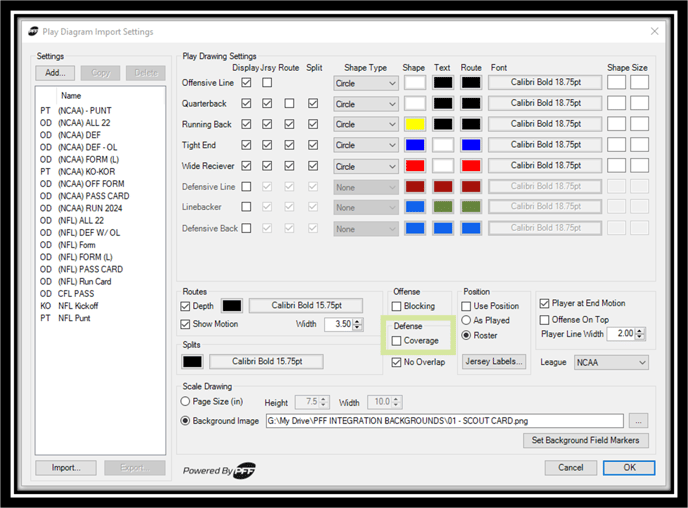
Task: Pick Tight End blue shape color
Action: pyautogui.click(x=415, y=145)
